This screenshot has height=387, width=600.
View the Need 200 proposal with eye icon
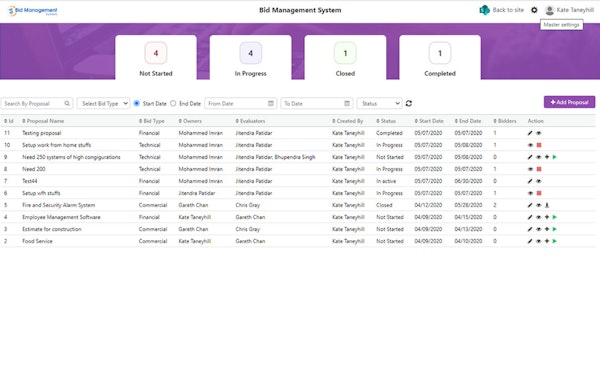(530, 169)
